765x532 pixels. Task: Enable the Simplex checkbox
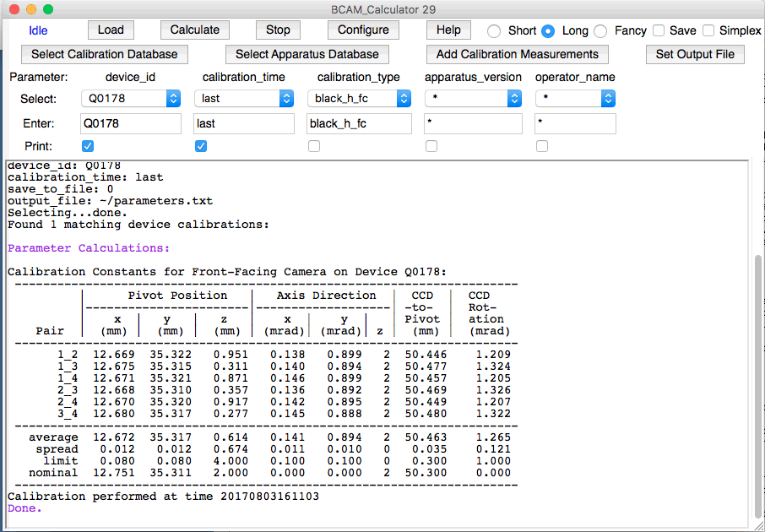708,30
